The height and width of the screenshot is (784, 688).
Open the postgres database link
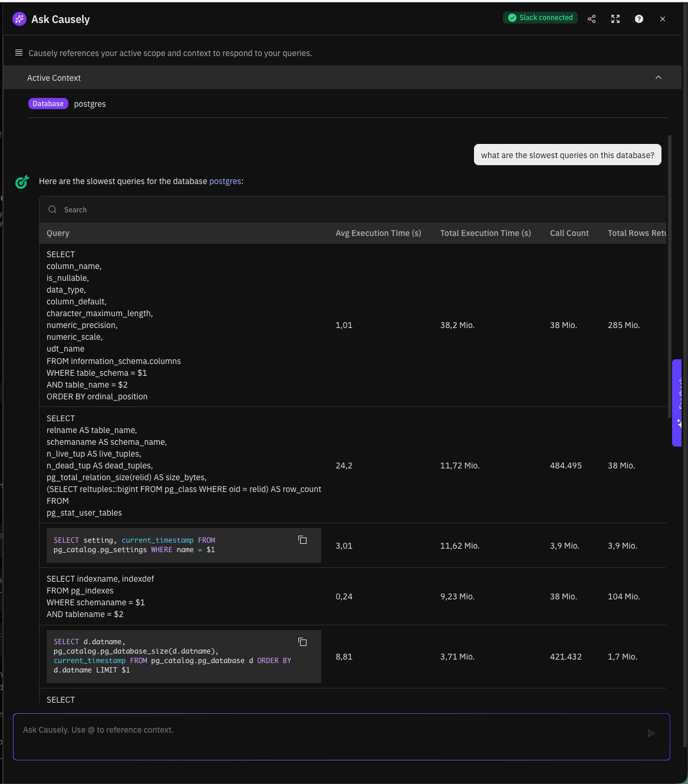(x=225, y=181)
